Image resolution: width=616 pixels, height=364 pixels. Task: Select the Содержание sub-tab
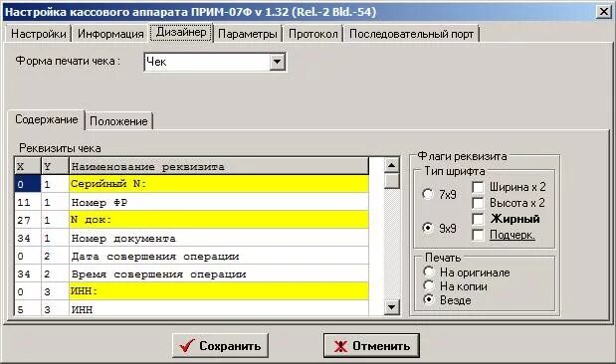point(47,119)
